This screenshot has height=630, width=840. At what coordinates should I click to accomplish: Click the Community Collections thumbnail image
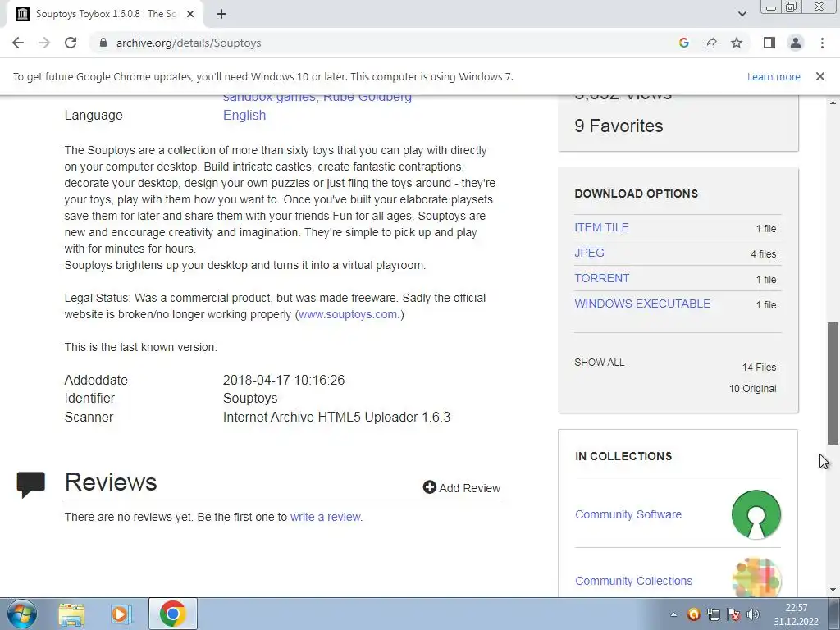[756, 577]
